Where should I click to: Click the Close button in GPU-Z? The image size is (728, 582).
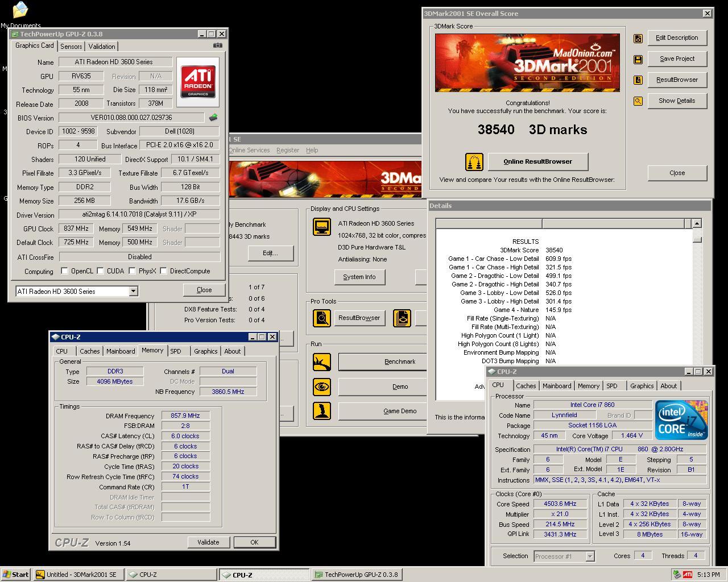204,290
